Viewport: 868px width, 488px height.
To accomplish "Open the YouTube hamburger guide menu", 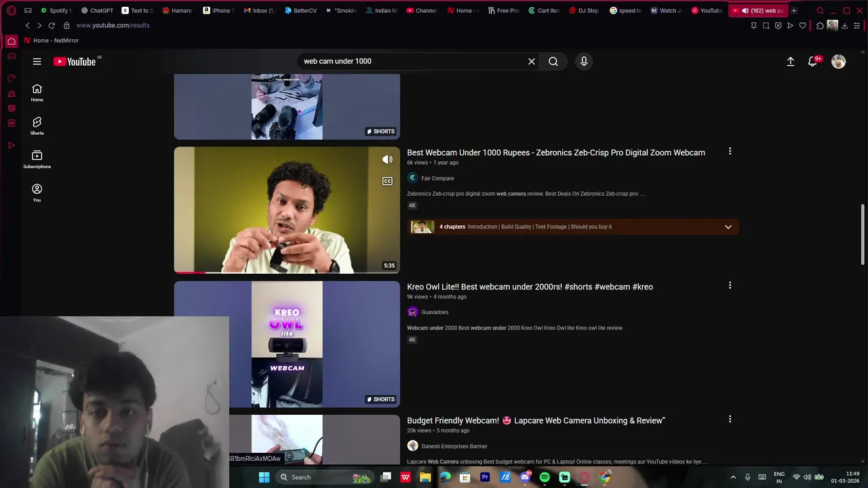I will point(37,61).
